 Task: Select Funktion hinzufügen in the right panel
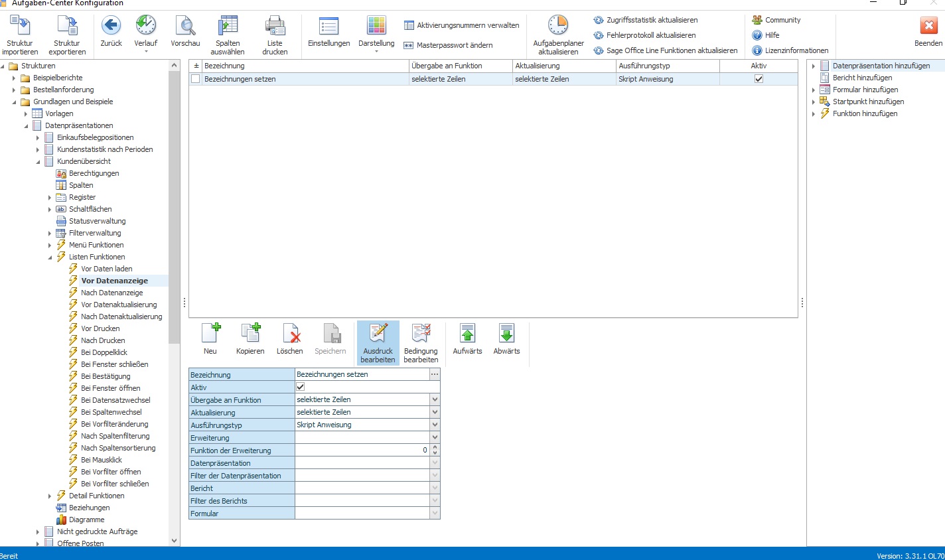865,113
